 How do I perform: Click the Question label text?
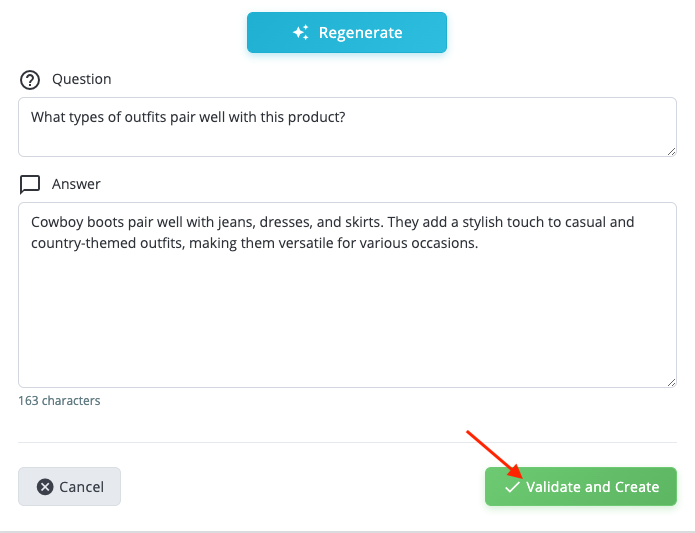click(x=82, y=79)
